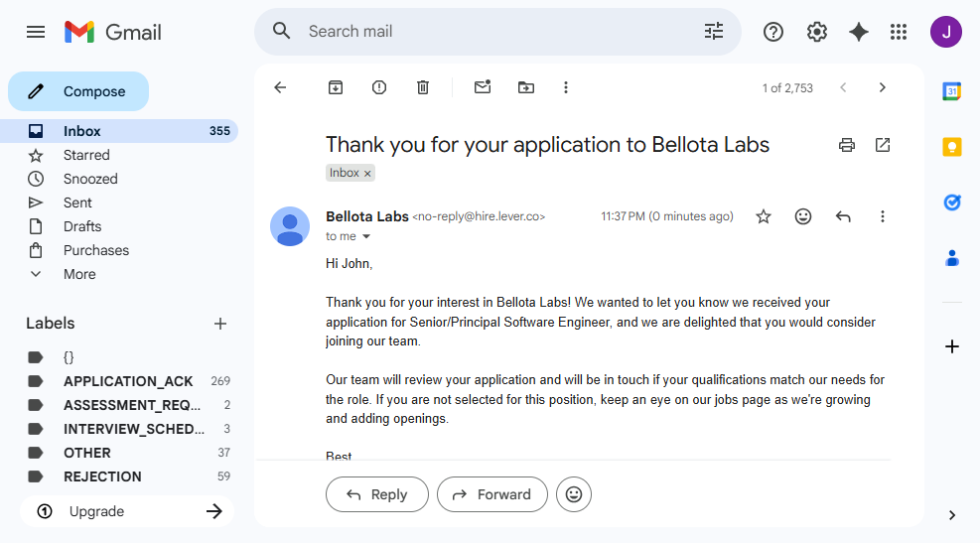980x543 pixels.
Task: Add an emoji reaction to message
Action: pyautogui.click(x=803, y=216)
